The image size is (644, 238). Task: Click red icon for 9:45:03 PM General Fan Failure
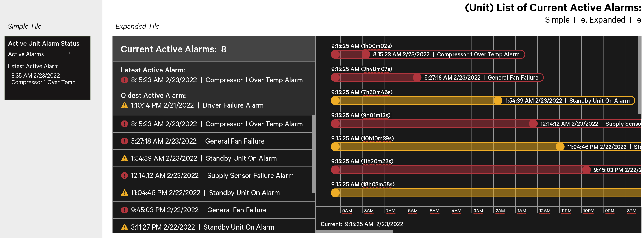[x=124, y=210]
